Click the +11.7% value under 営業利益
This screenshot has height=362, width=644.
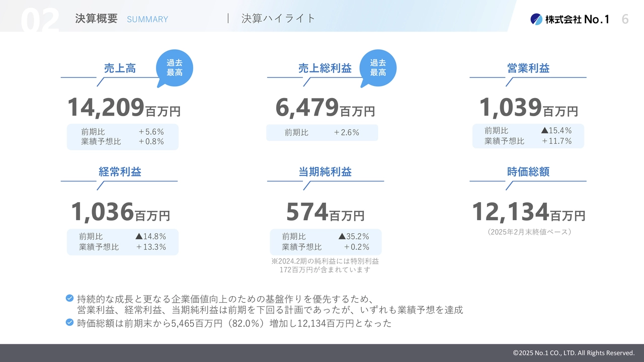[556, 141]
